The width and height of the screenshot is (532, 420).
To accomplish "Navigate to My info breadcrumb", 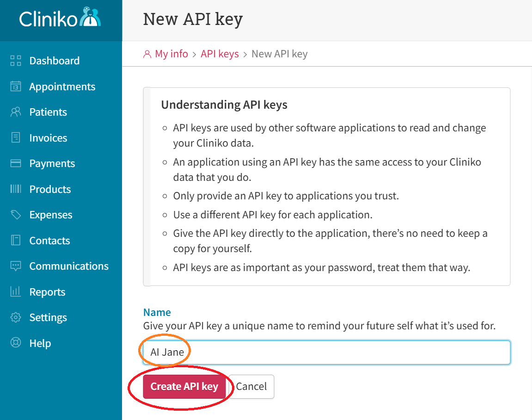I will (x=171, y=54).
